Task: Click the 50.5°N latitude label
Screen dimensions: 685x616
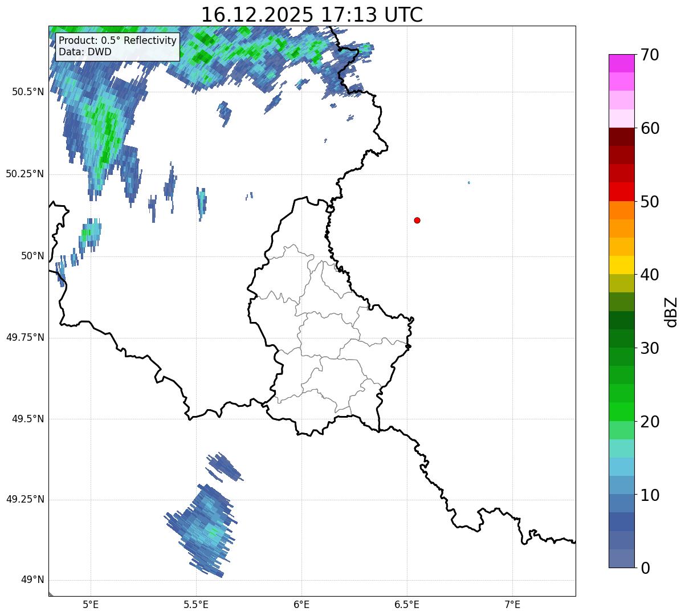Action: point(28,92)
